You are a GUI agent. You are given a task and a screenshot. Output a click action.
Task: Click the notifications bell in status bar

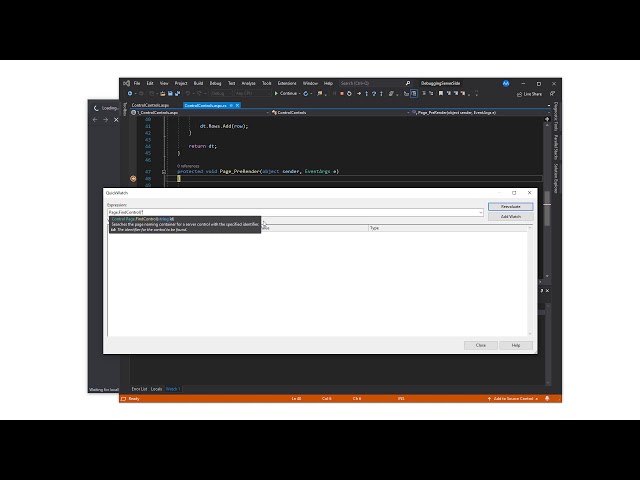pyautogui.click(x=547, y=399)
